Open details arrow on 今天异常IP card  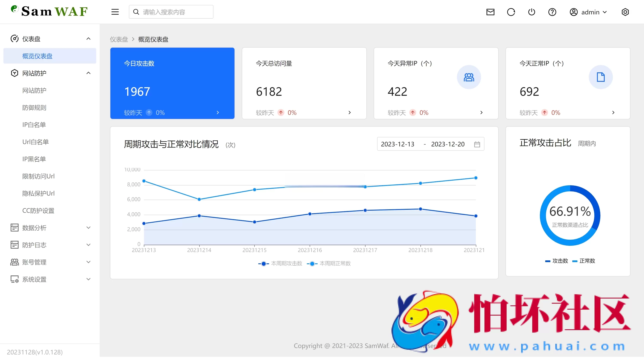pyautogui.click(x=481, y=112)
